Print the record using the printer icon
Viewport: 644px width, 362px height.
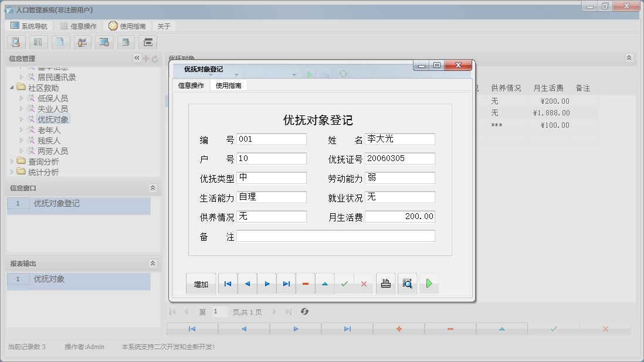click(x=385, y=283)
